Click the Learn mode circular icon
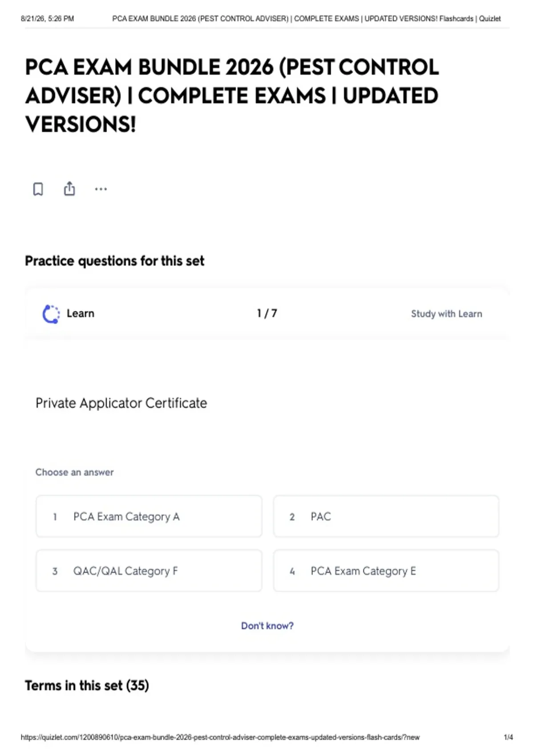The image size is (534, 756). point(51,314)
